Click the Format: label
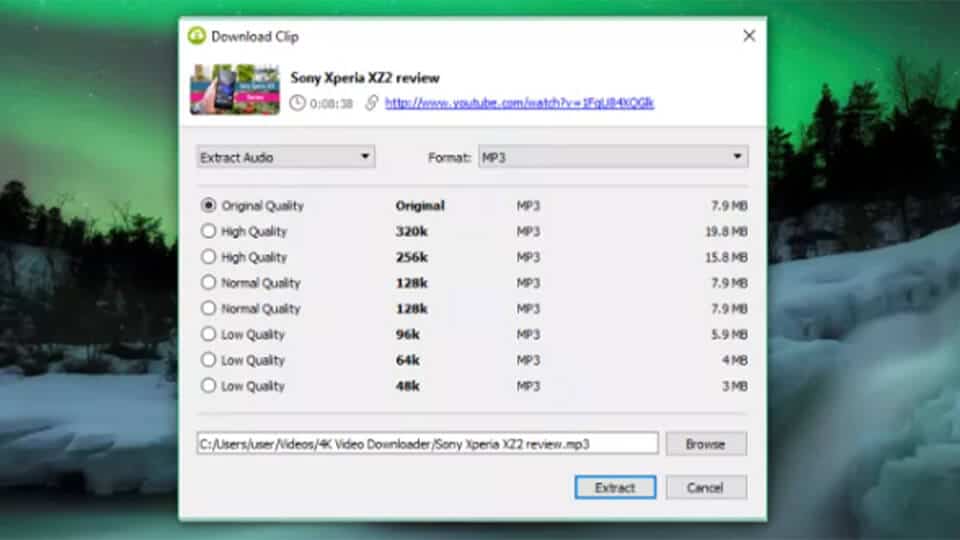The height and width of the screenshot is (540, 960). 449,157
